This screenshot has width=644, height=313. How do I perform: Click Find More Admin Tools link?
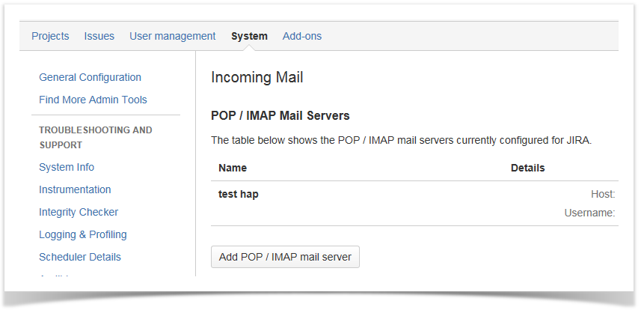[x=93, y=100]
